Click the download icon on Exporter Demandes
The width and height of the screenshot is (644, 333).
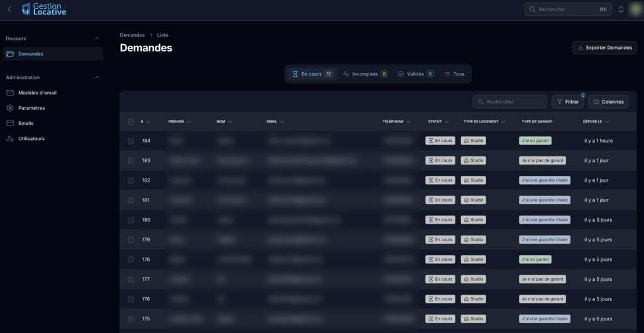pyautogui.click(x=580, y=48)
